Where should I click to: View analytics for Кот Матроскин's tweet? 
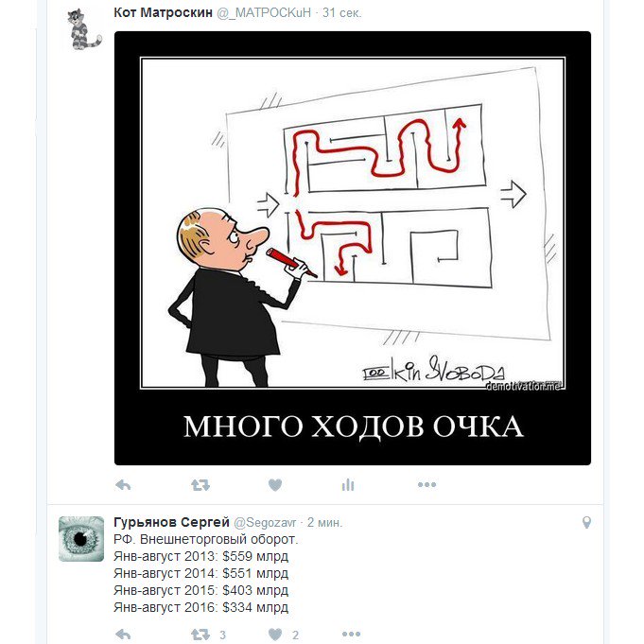(347, 485)
